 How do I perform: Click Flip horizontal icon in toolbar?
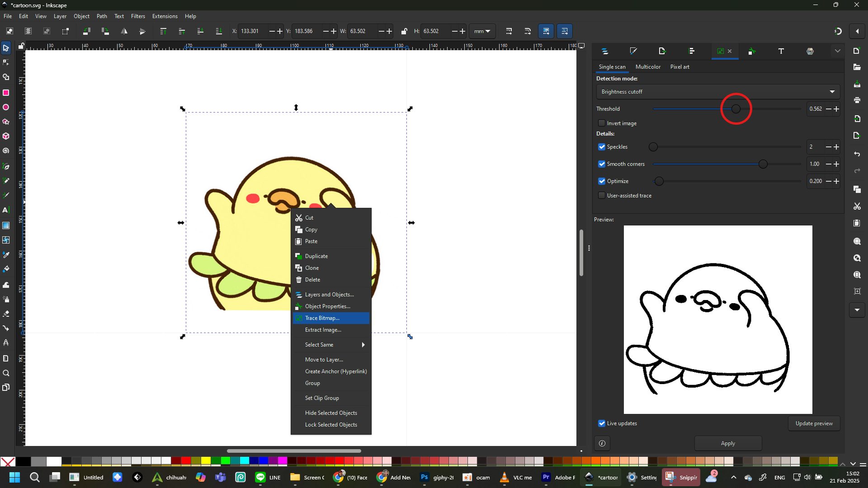coord(124,31)
